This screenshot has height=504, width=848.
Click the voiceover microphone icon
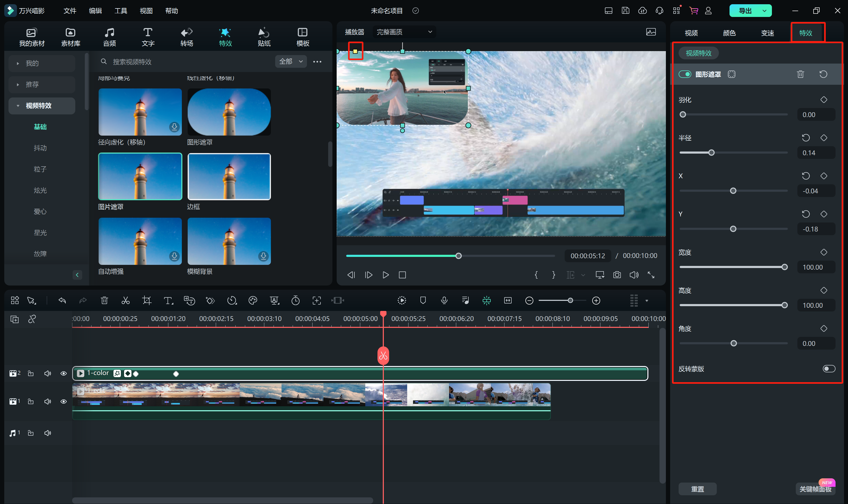click(x=444, y=301)
